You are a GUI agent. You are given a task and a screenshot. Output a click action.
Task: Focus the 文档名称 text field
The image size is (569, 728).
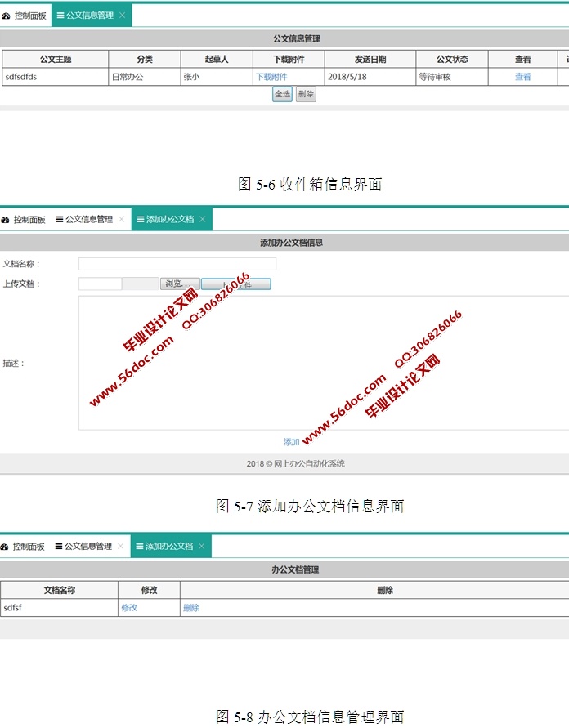pyautogui.click(x=177, y=264)
